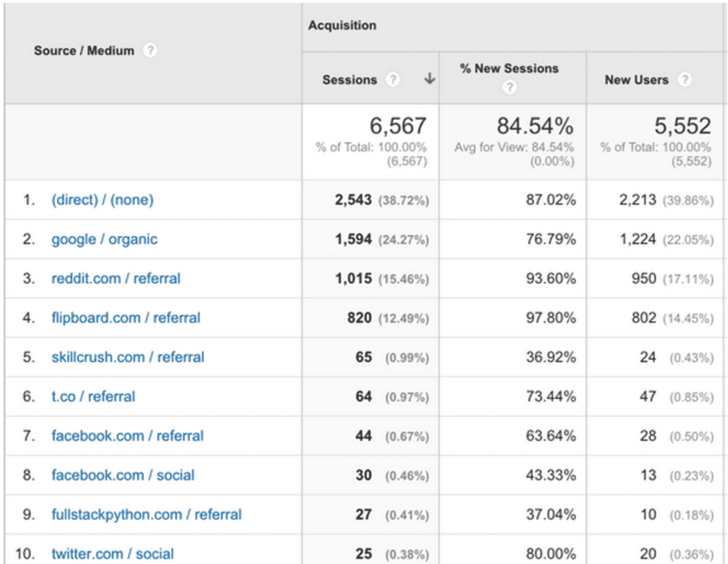Select total new users 5,552

(x=683, y=126)
